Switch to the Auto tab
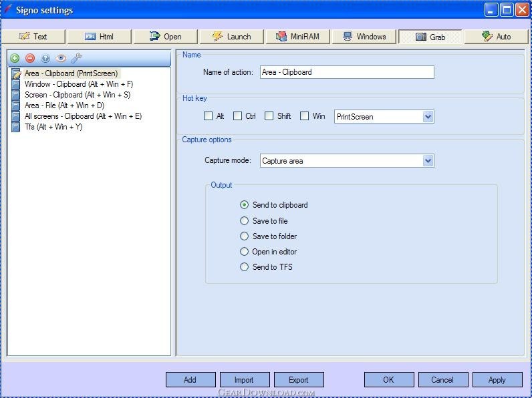This screenshot has height=398, width=532. pyautogui.click(x=497, y=37)
